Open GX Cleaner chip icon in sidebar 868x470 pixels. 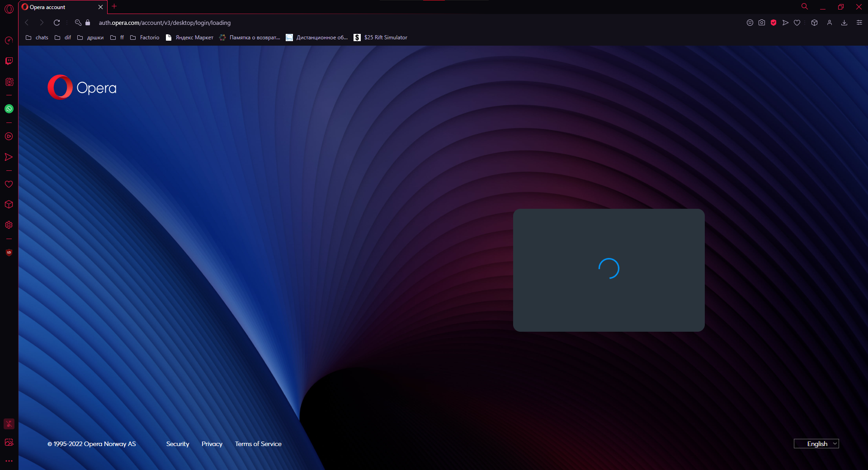9,82
